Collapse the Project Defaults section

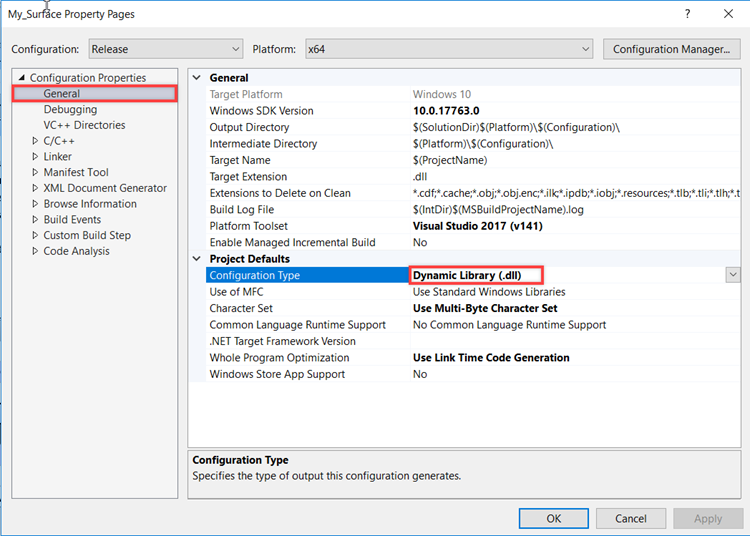point(196,259)
